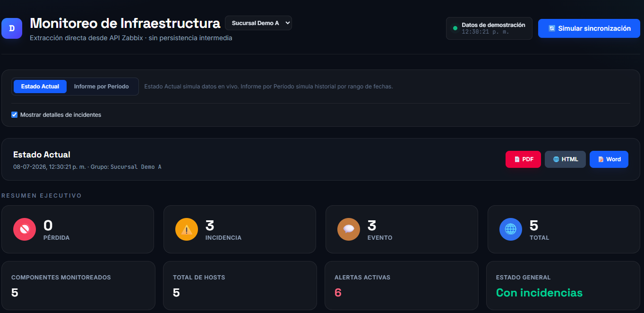
Task: Click the Componentes Monitoreados card
Action: [x=78, y=286]
